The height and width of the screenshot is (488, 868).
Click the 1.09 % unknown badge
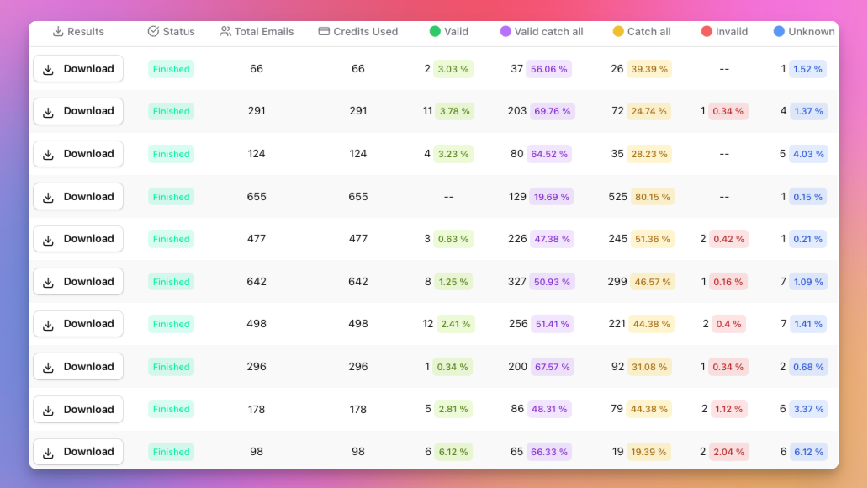tap(808, 282)
